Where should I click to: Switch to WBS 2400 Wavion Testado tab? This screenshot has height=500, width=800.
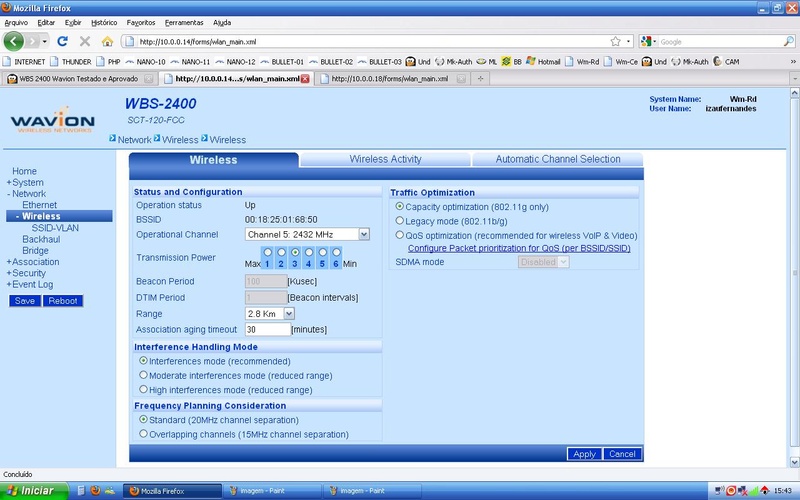[79, 79]
